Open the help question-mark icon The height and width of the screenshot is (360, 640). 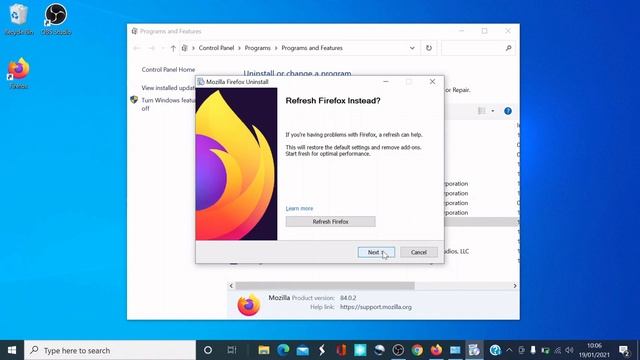tap(508, 111)
